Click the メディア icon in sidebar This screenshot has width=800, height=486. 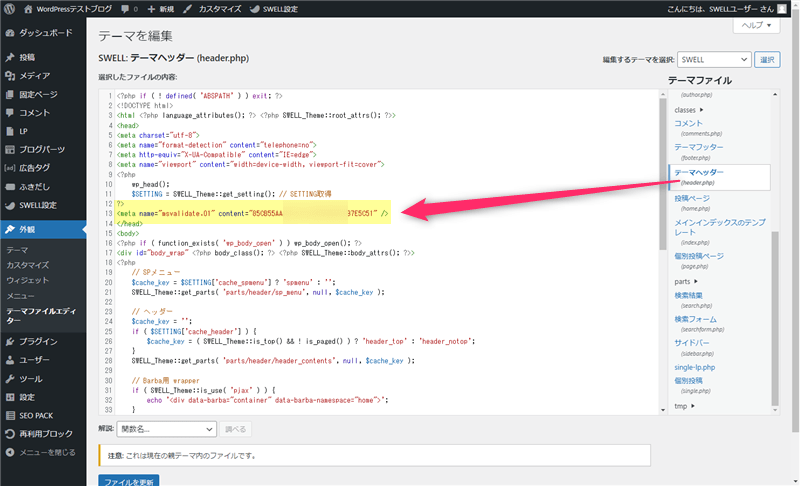click(10, 75)
